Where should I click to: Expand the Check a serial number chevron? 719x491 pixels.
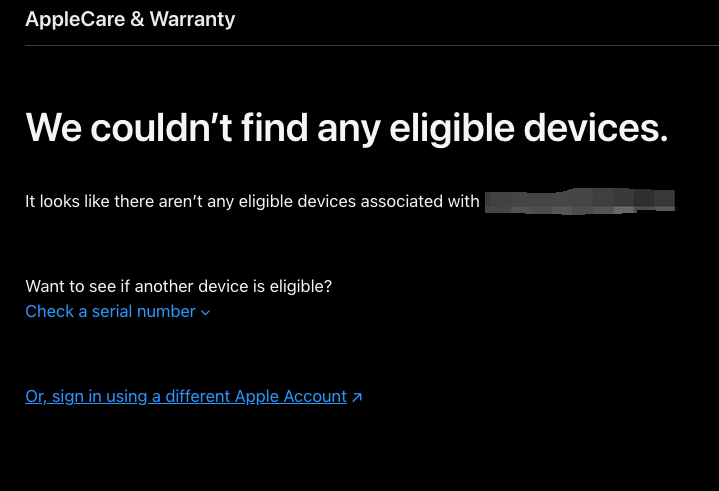(x=206, y=312)
